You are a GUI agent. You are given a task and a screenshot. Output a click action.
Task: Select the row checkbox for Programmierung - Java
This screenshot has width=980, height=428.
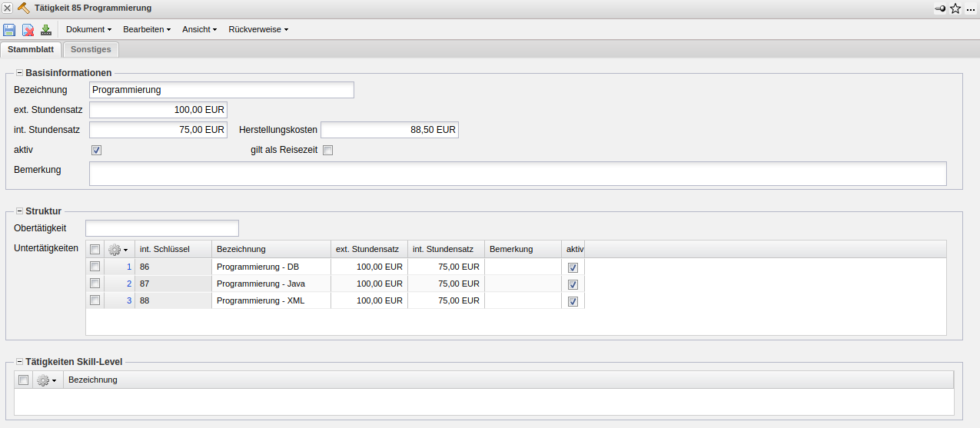click(x=95, y=284)
